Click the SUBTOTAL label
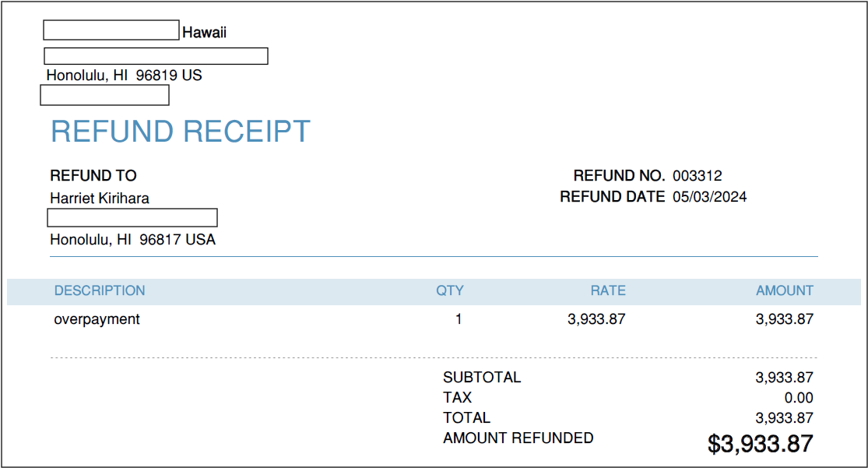Image resolution: width=868 pixels, height=468 pixels. (x=482, y=378)
